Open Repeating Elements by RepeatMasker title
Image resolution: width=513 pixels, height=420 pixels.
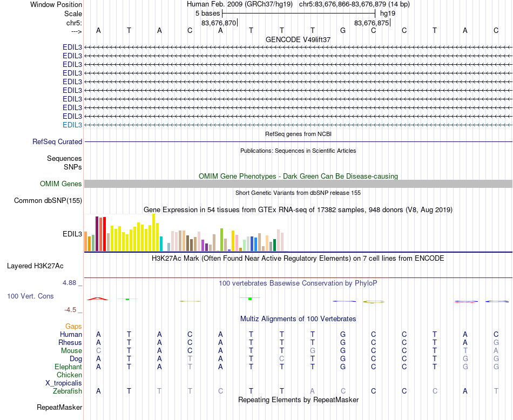298,399
